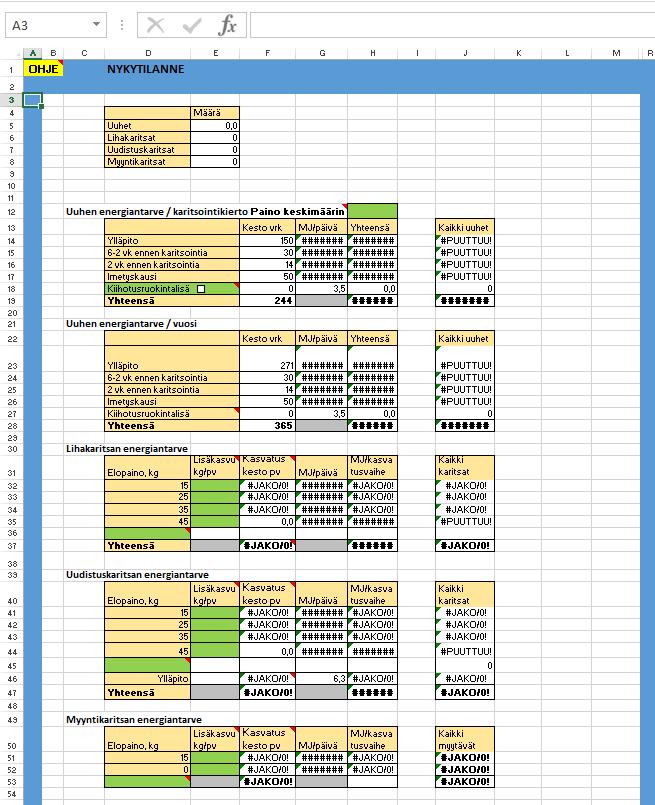Select row header 19
The height and width of the screenshot is (805, 655).
11,301
